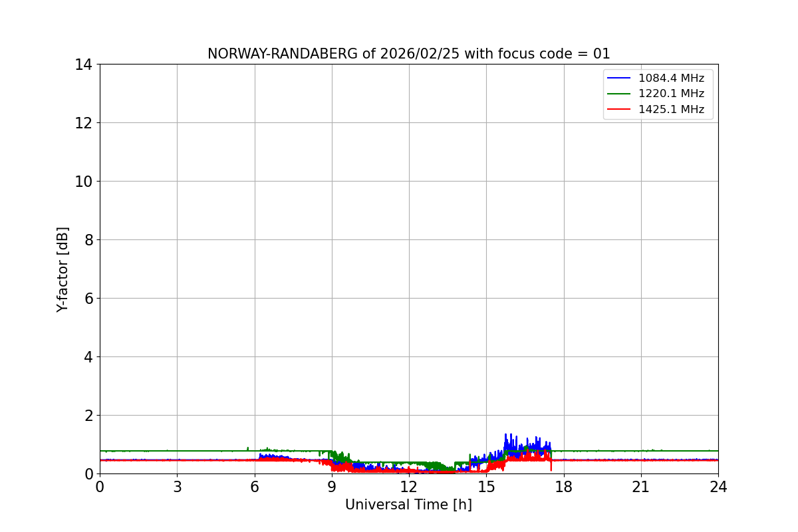Click the x-axis tick label 3
Image resolution: width=798 pixels, height=532 pixels.
177,487
